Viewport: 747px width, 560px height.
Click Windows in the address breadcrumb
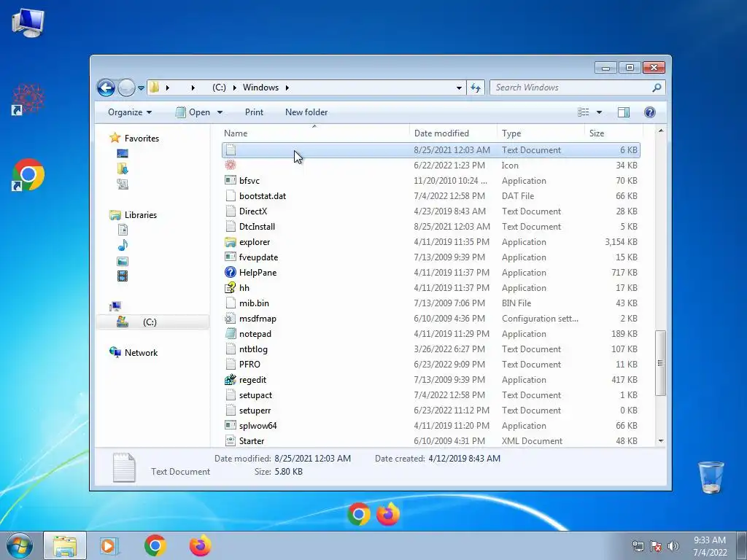[260, 87]
